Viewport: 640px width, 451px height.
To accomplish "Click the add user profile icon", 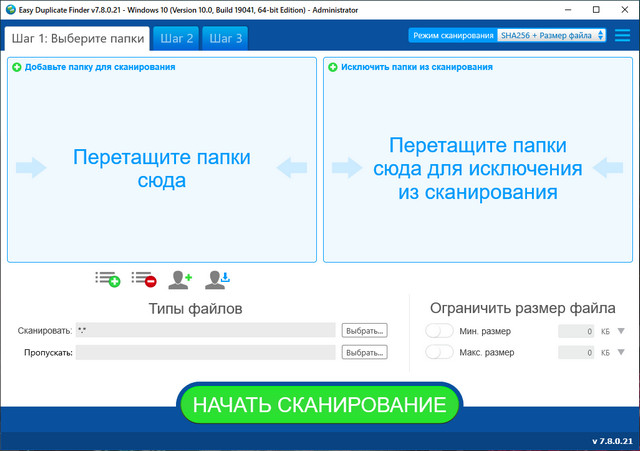I will pos(180,279).
